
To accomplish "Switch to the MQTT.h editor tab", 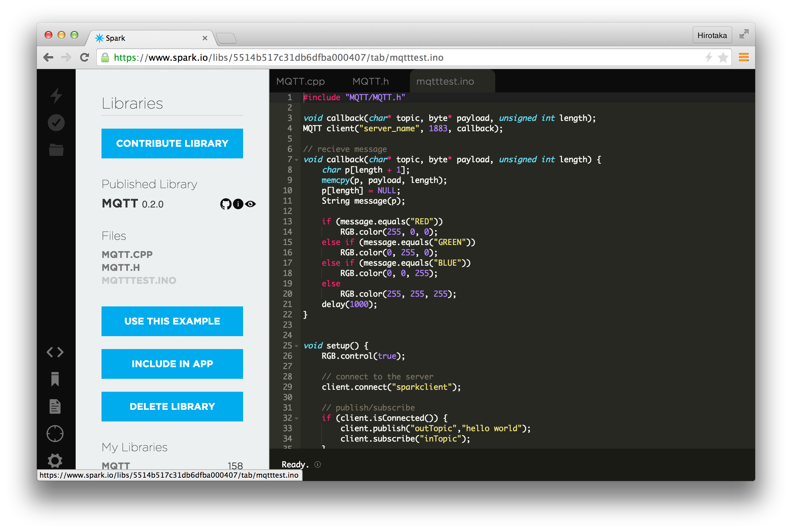I will coord(370,81).
